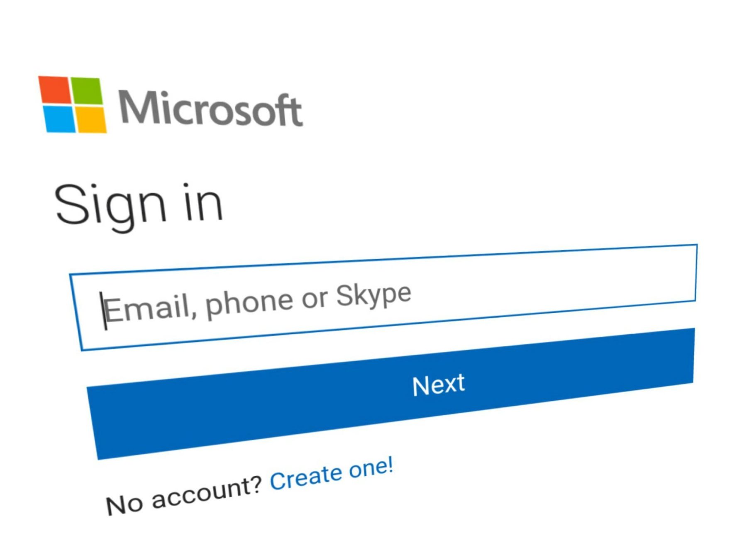
Task: Click the blue square of Microsoft logo
Action: pyautogui.click(x=60, y=119)
